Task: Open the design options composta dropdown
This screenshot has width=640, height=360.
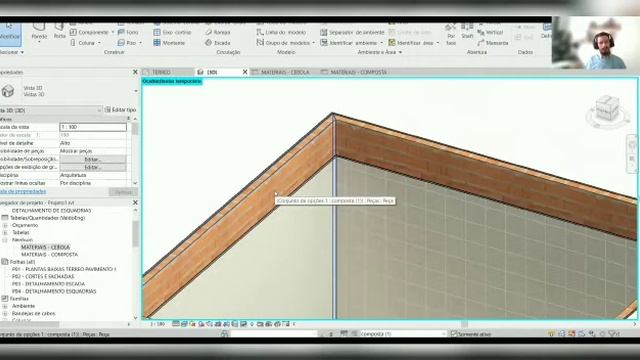Action: tap(444, 334)
